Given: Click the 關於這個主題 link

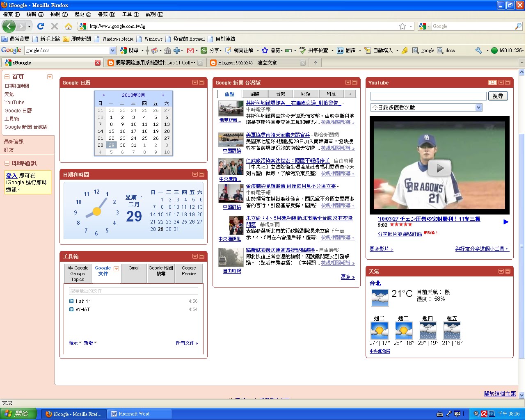Looking at the screenshot, I should click(x=500, y=394).
